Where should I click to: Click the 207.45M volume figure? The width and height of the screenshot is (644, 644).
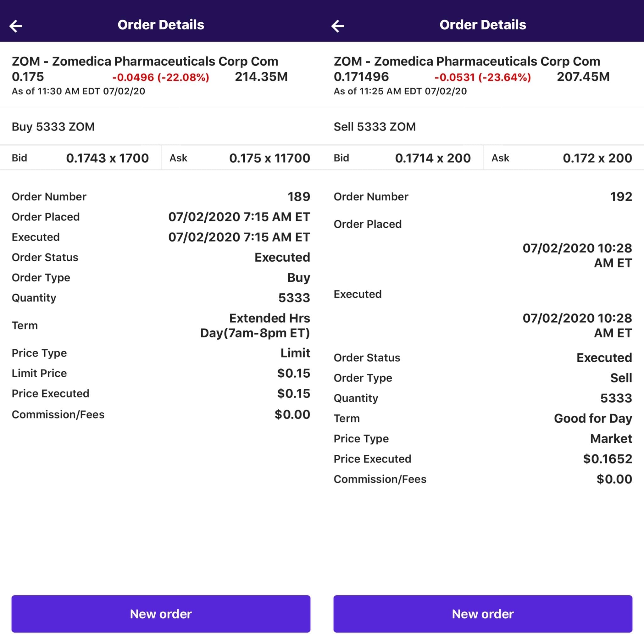pyautogui.click(x=583, y=77)
